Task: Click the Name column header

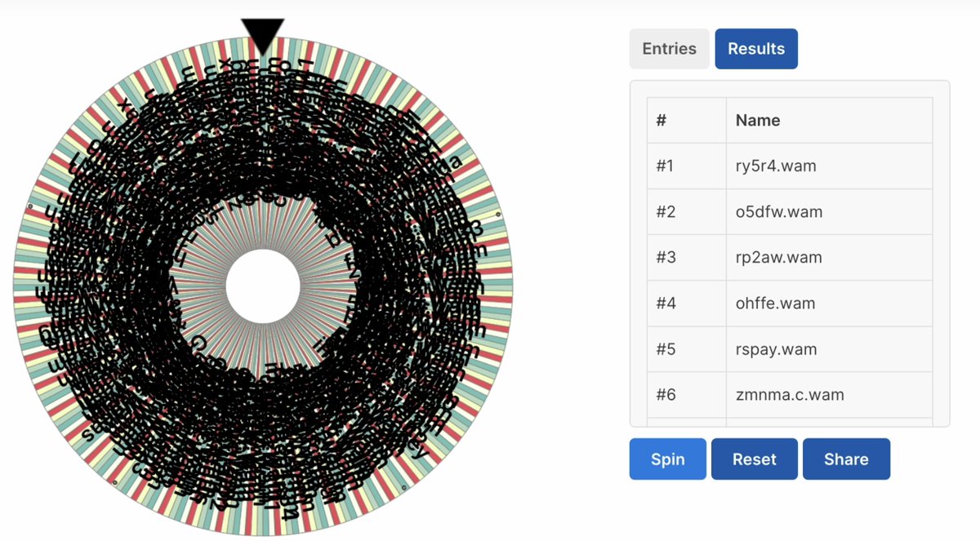Action: coord(829,121)
